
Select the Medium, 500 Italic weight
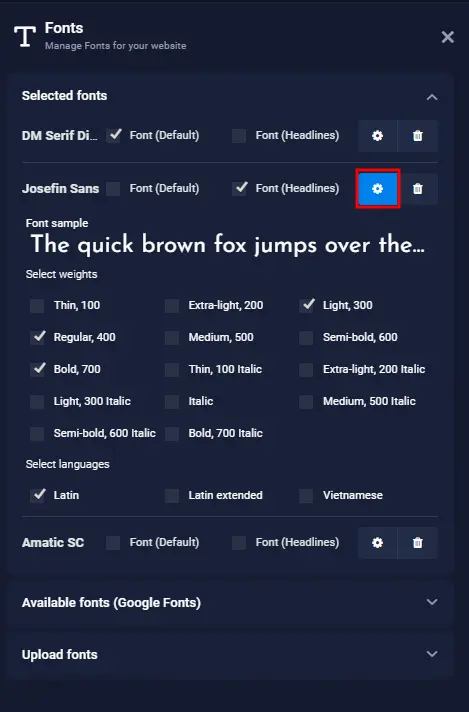click(x=306, y=401)
